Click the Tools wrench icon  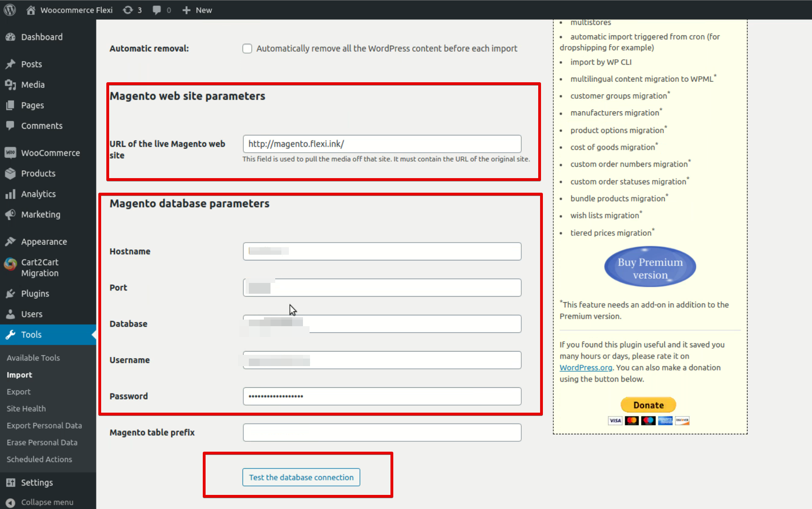pos(10,335)
